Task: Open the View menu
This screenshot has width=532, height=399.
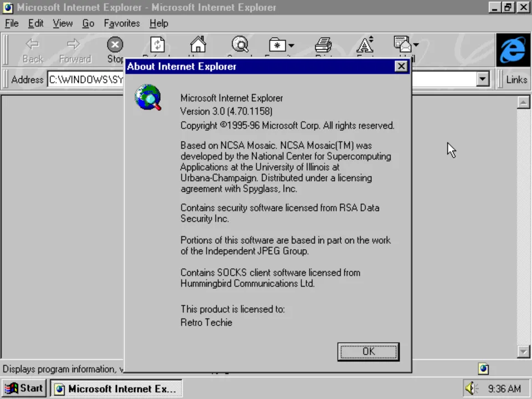Action: point(63,23)
